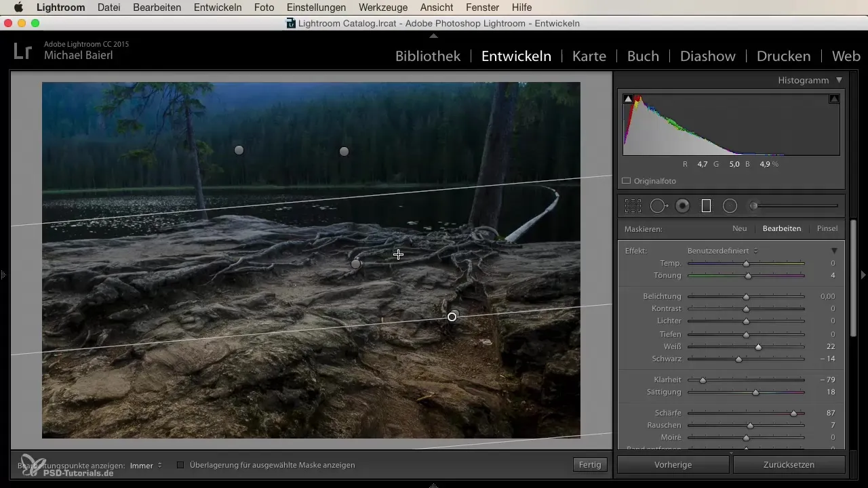Select the gradient pin right of center in the forest

(x=344, y=151)
